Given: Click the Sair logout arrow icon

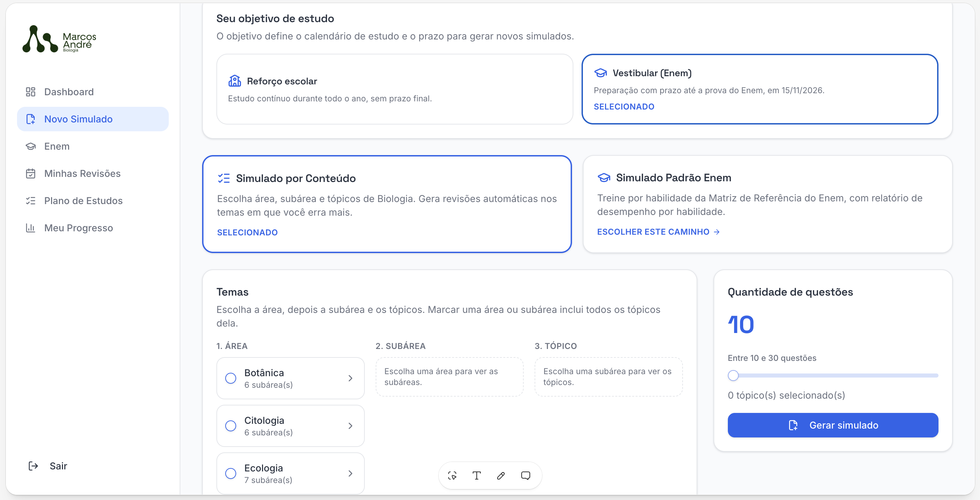Looking at the screenshot, I should pos(33,466).
